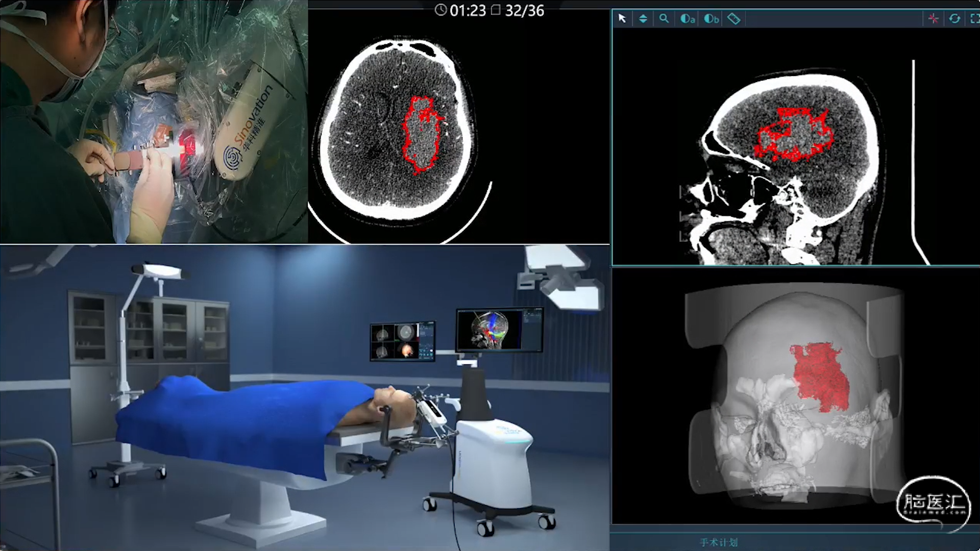Screen dimensions: 980x551
Task: Click the slice scroll up-down tool
Action: 643,19
